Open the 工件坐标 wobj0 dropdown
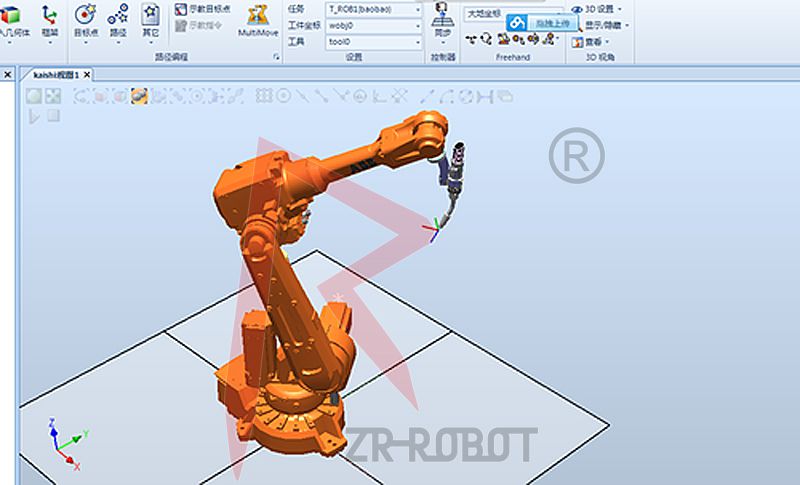The height and width of the screenshot is (485, 800). 417,25
